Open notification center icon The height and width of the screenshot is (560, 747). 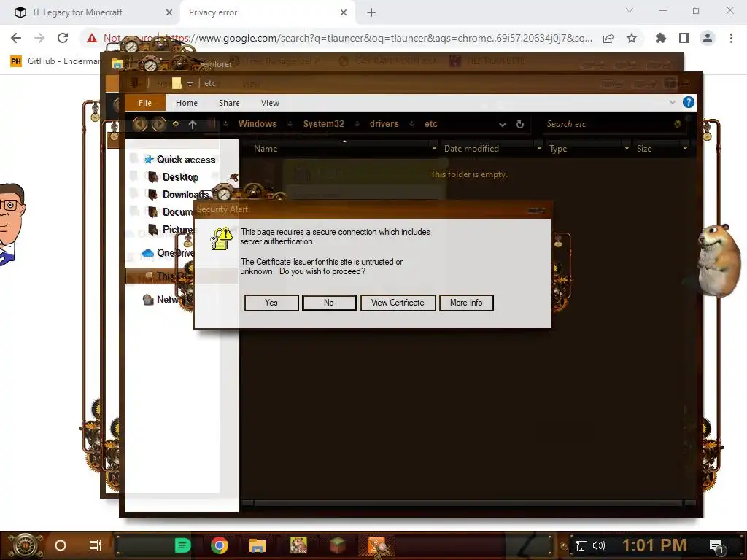coord(716,547)
